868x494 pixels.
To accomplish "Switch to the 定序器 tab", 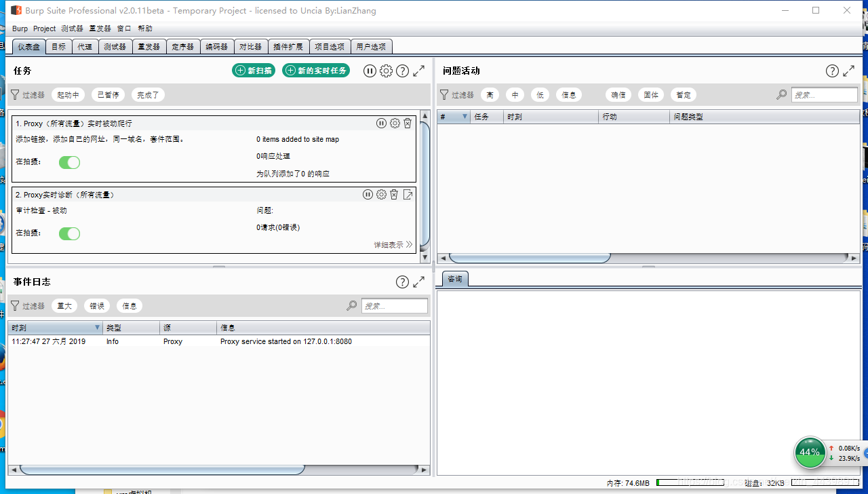I will tap(183, 47).
